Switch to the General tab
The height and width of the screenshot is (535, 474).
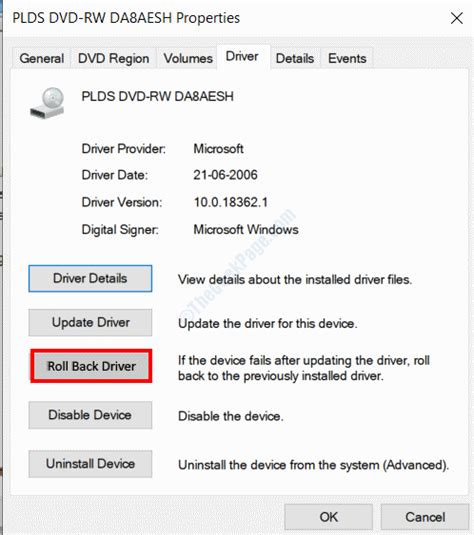click(42, 58)
